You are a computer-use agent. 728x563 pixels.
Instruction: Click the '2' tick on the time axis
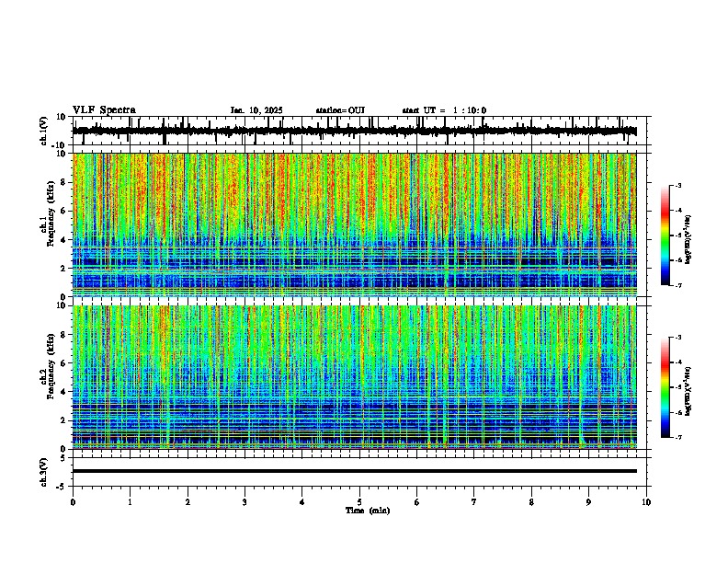(x=188, y=502)
